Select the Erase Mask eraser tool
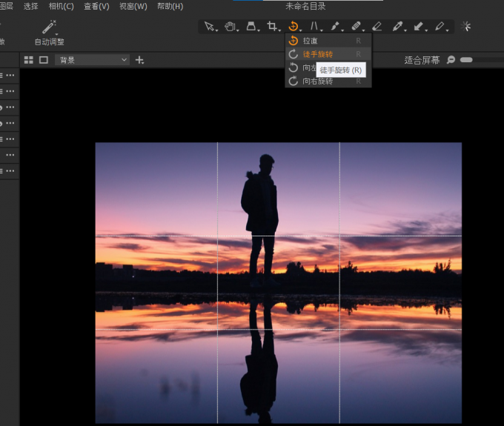This screenshot has height=426, width=504. (377, 26)
